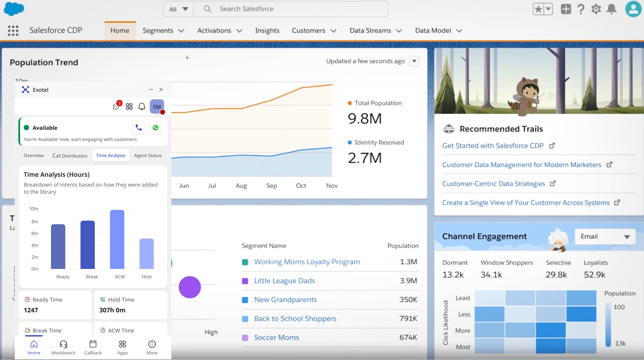Open New Grandparents segment link

pos(285,300)
